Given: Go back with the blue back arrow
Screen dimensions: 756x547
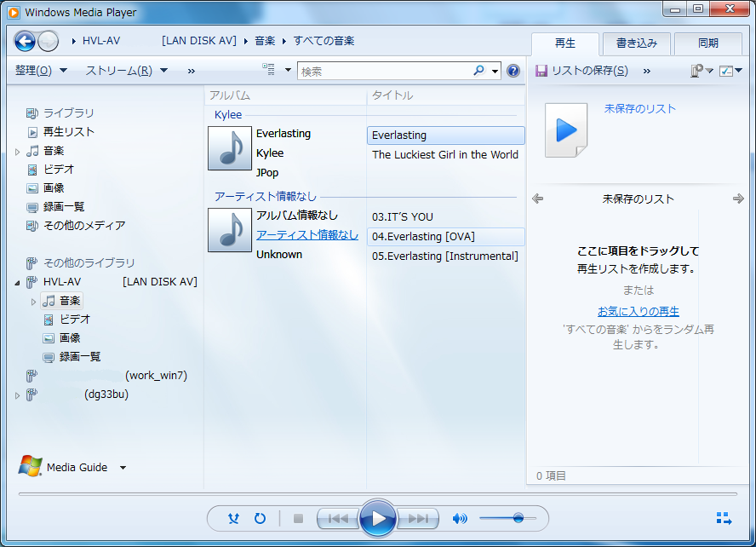Looking at the screenshot, I should point(25,41).
